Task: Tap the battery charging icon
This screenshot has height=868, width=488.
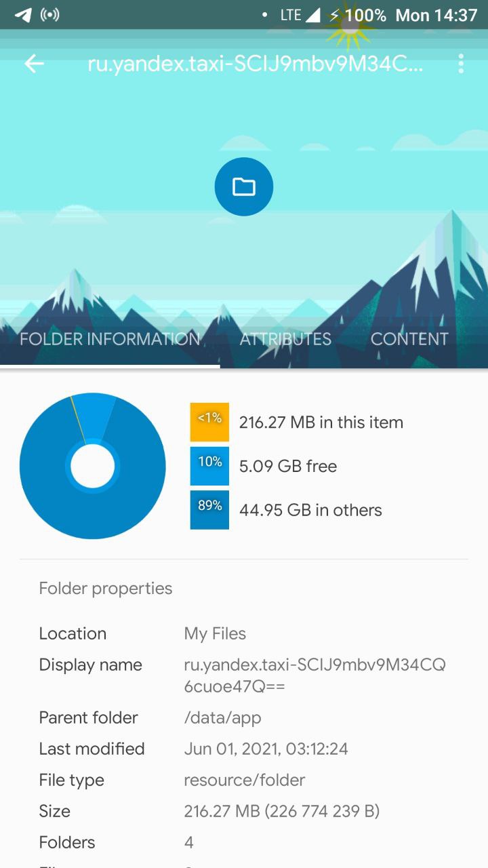Action: click(x=335, y=15)
